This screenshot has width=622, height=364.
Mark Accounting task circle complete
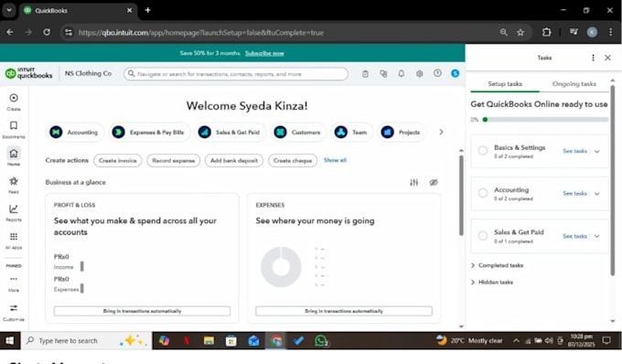point(483,193)
